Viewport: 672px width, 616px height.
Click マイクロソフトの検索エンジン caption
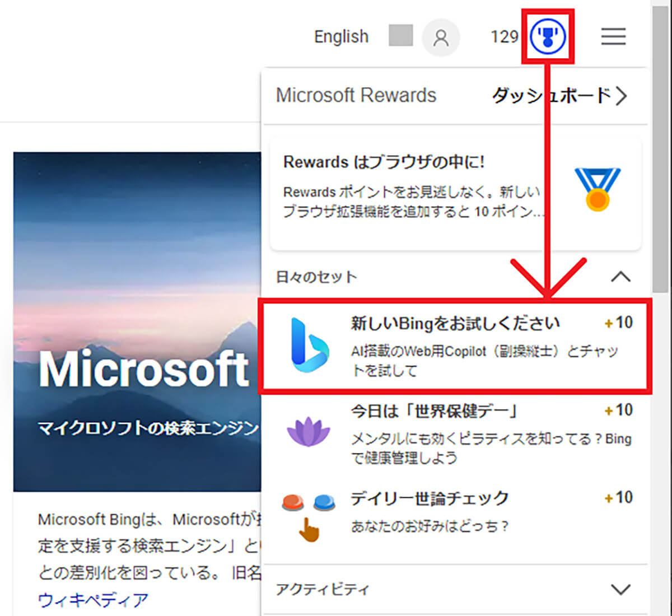pos(149,428)
